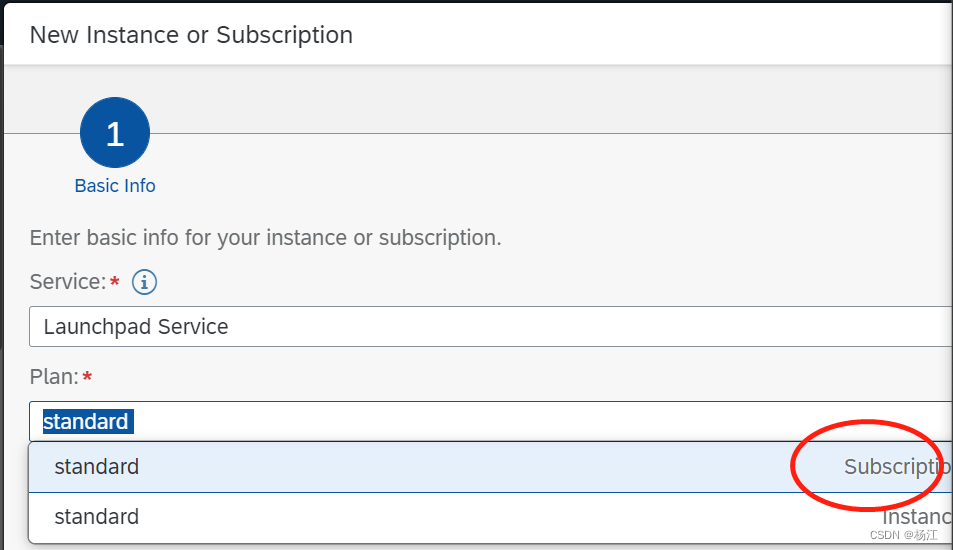Click the highlighted standard text in Plan

[x=86, y=422]
